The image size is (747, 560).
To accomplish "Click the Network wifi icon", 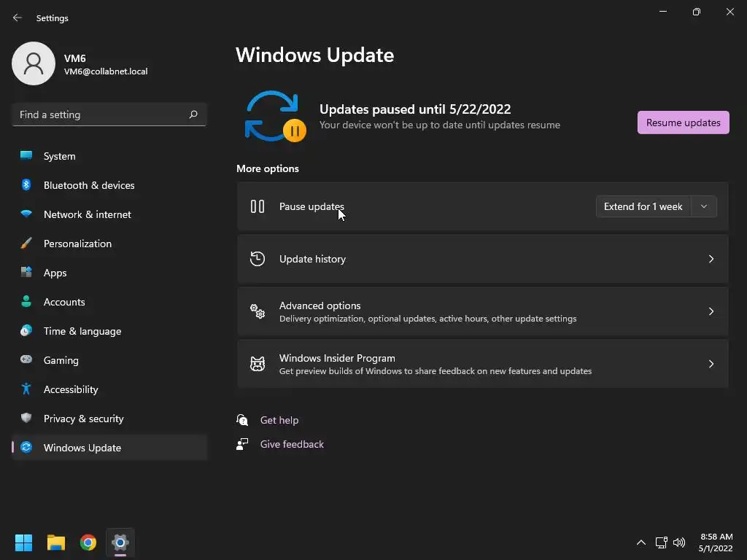I will click(x=26, y=214).
